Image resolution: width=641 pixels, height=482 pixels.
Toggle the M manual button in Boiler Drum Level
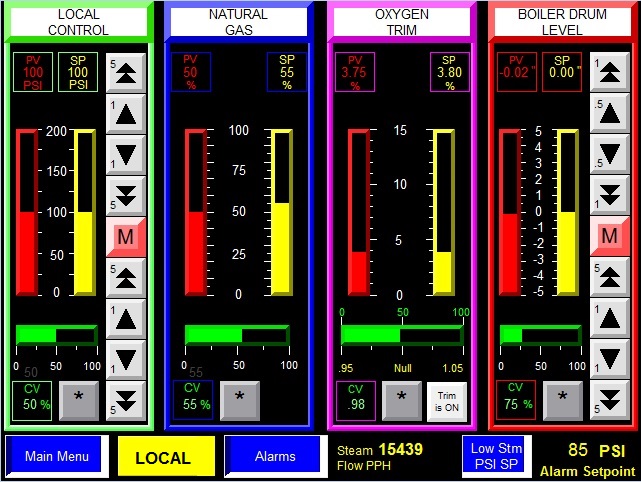click(x=609, y=237)
